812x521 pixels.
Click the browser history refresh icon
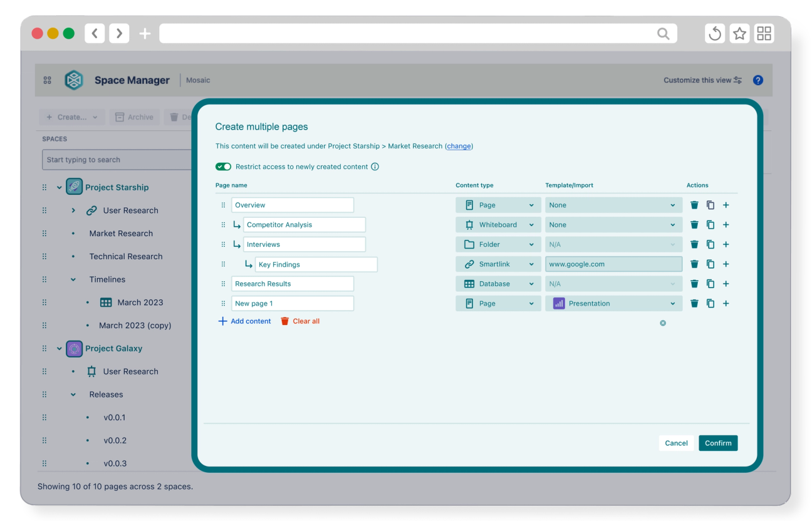point(714,33)
